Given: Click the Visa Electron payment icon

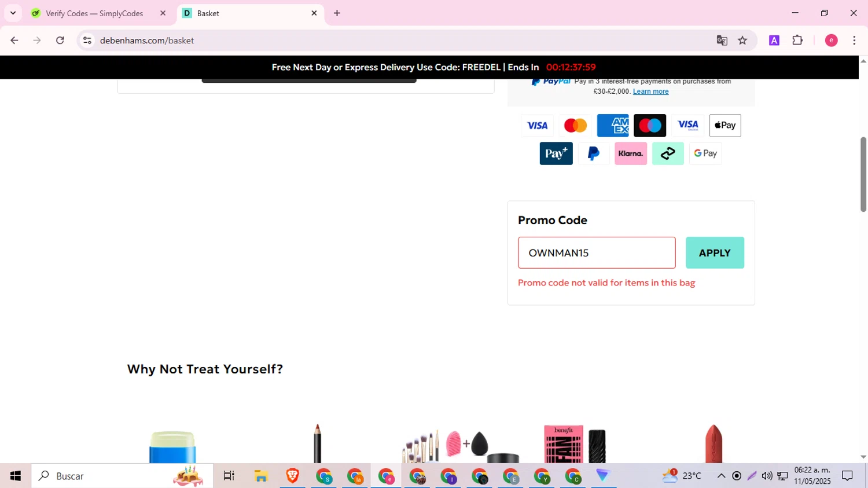Looking at the screenshot, I should click(687, 125).
